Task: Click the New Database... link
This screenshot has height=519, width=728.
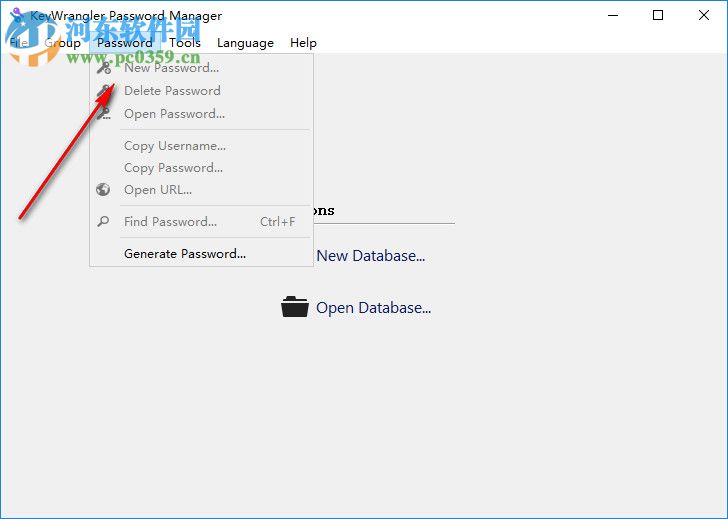Action: point(370,256)
